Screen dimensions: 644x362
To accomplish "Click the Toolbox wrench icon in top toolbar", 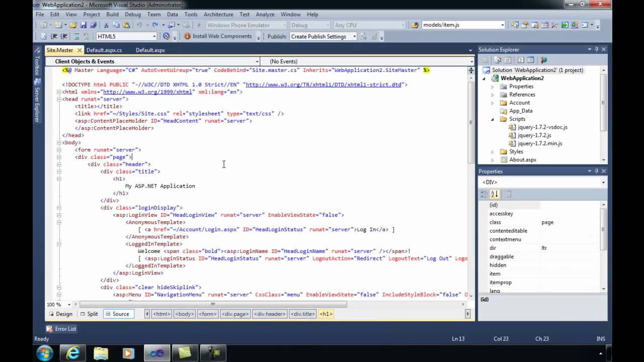I will point(554,25).
